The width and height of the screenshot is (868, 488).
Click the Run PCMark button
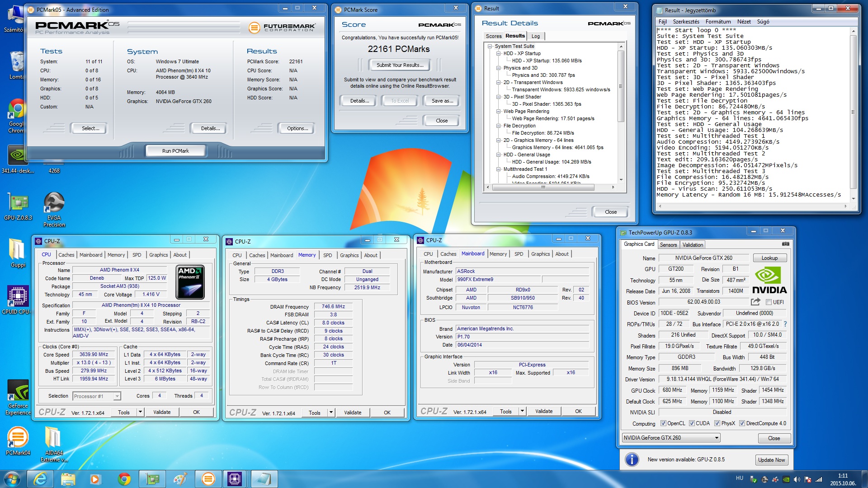pos(175,151)
